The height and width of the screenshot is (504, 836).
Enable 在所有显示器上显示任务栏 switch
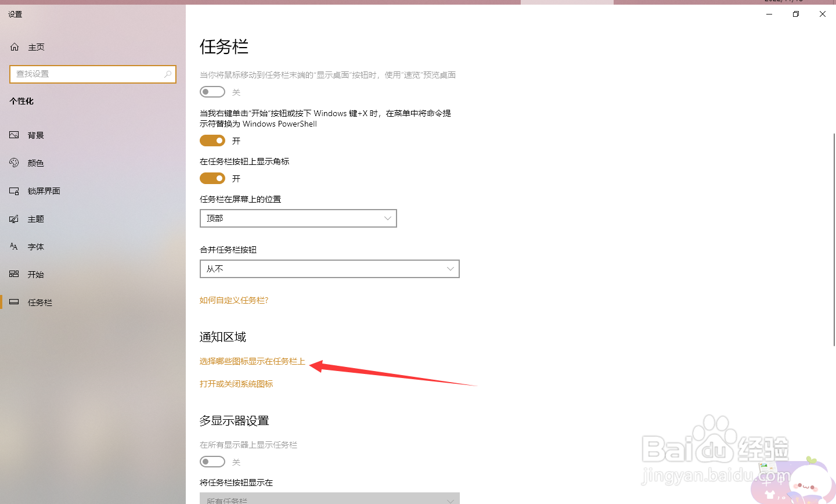(212, 461)
